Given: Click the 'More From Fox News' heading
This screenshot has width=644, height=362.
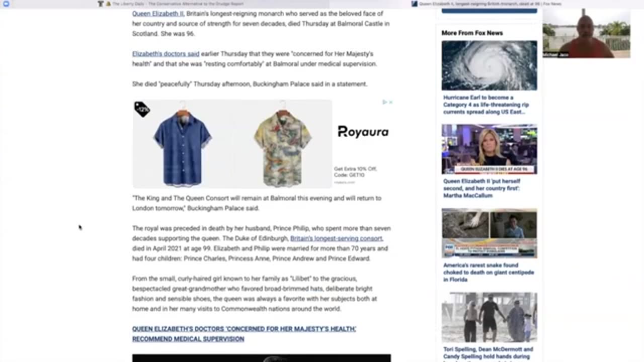Looking at the screenshot, I should click(x=472, y=33).
